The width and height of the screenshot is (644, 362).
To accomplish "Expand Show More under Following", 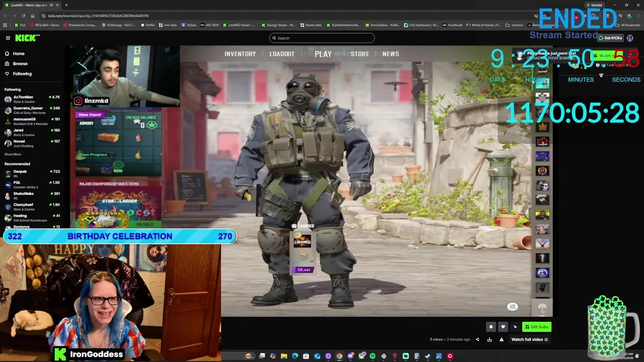I will point(13,154).
